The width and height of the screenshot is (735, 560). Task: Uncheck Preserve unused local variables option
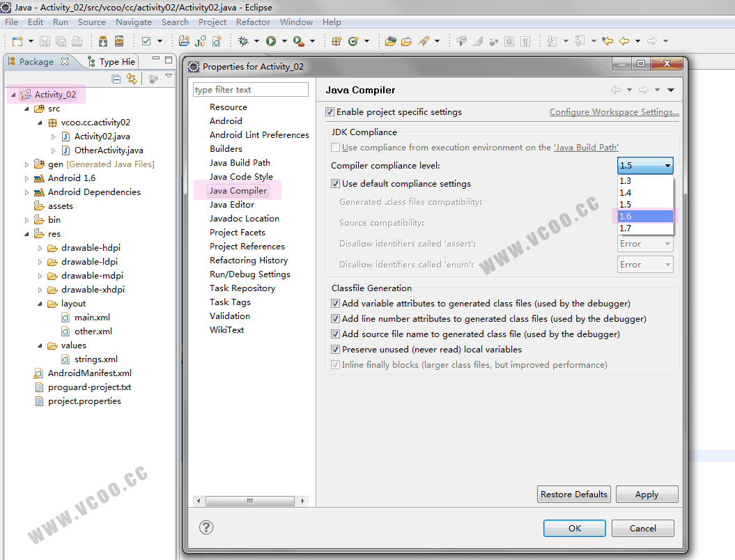pyautogui.click(x=336, y=350)
